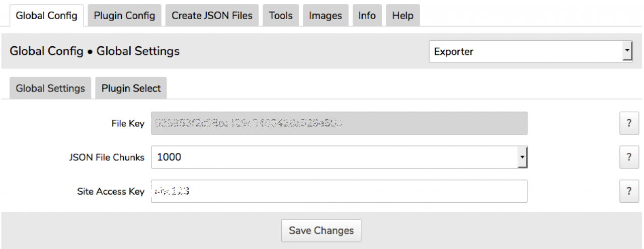The width and height of the screenshot is (644, 249).
Task: Click the greyed-out File Key field
Action: [339, 123]
